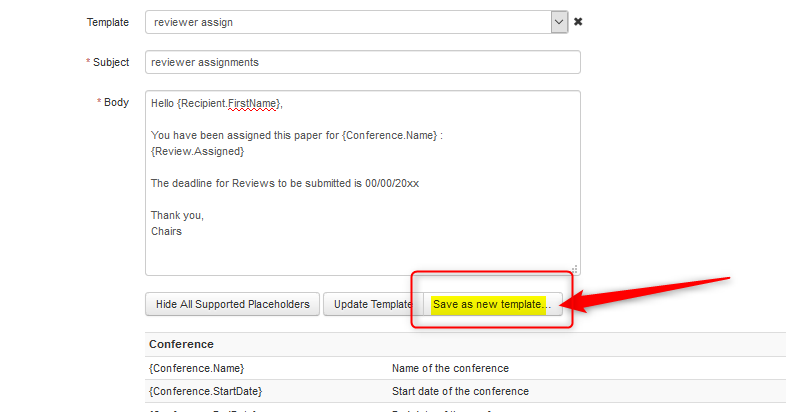Click the X icon beside Template dropdown

tap(578, 22)
